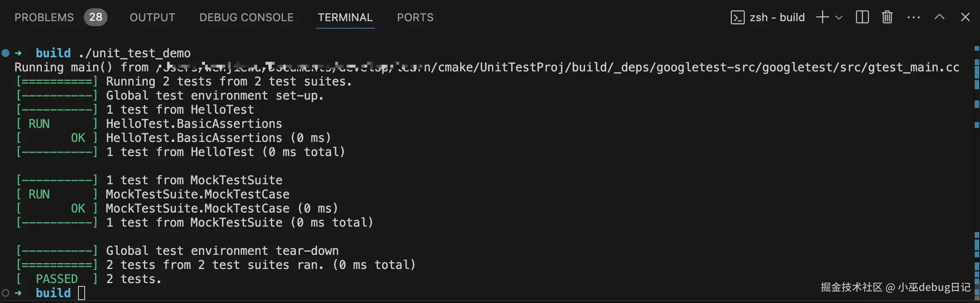Open the PORTS tab
This screenshot has height=303, width=980.
pos(415,17)
